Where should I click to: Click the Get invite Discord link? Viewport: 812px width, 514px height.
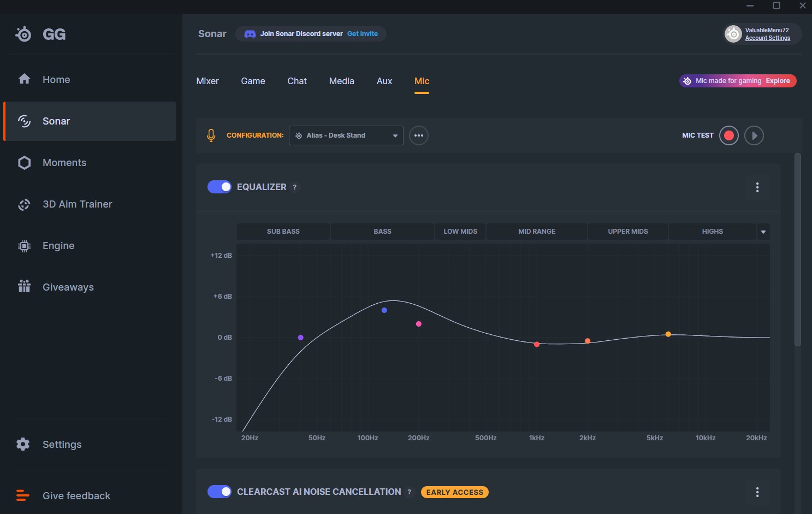pos(362,34)
